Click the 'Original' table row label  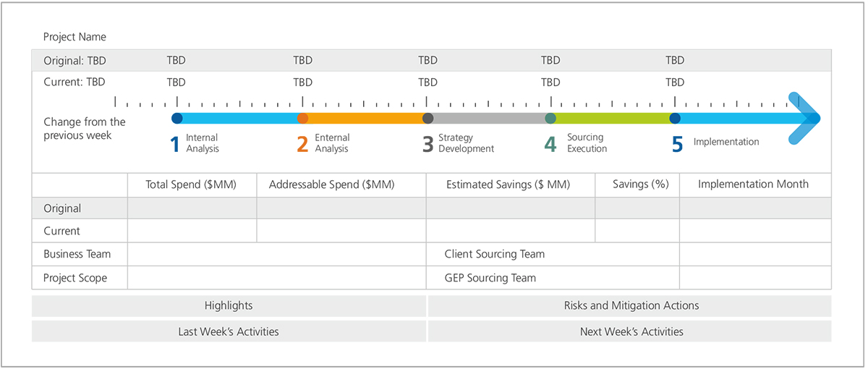coord(62,208)
